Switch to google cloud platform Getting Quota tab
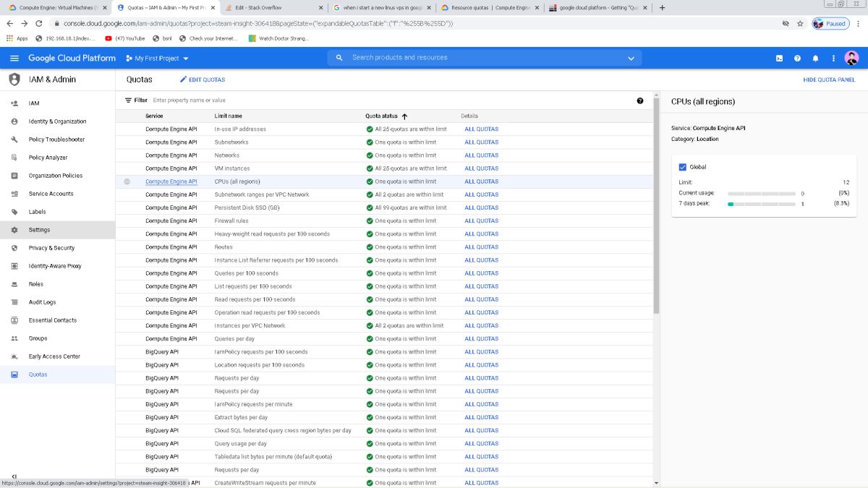Image resolution: width=868 pixels, height=488 pixels. tap(598, 7)
